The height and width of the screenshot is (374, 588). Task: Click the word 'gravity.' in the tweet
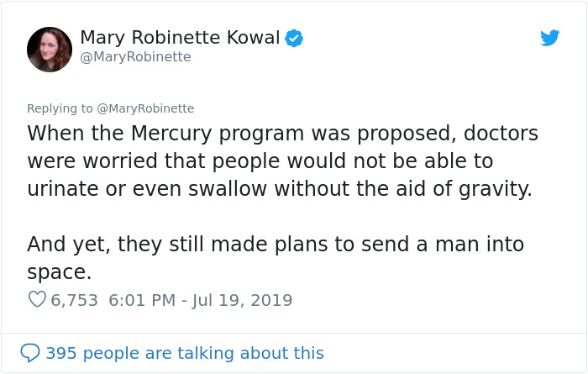496,189
